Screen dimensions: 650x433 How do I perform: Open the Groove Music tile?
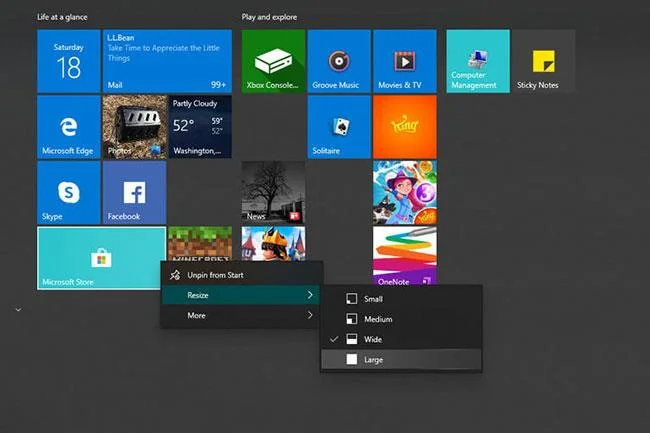[339, 61]
